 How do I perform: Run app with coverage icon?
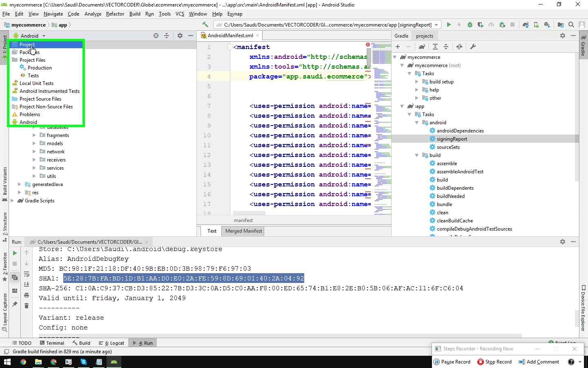(x=481, y=25)
